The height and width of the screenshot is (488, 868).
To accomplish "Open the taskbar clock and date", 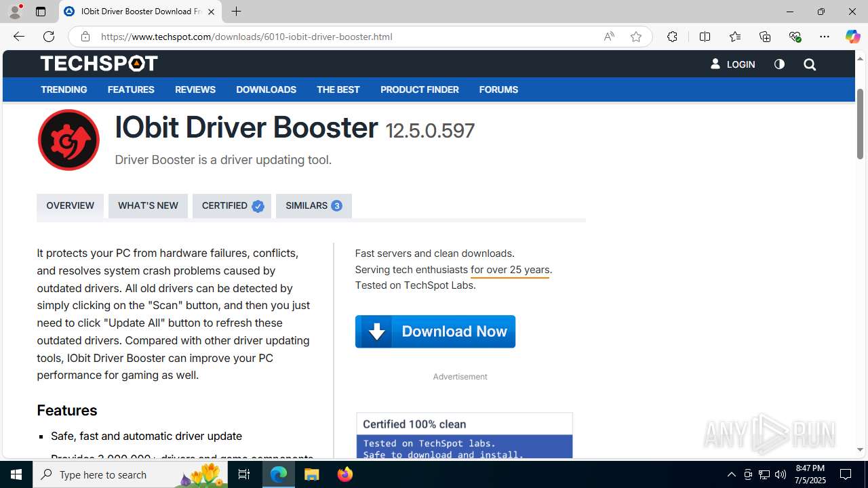I will pyautogui.click(x=810, y=474).
